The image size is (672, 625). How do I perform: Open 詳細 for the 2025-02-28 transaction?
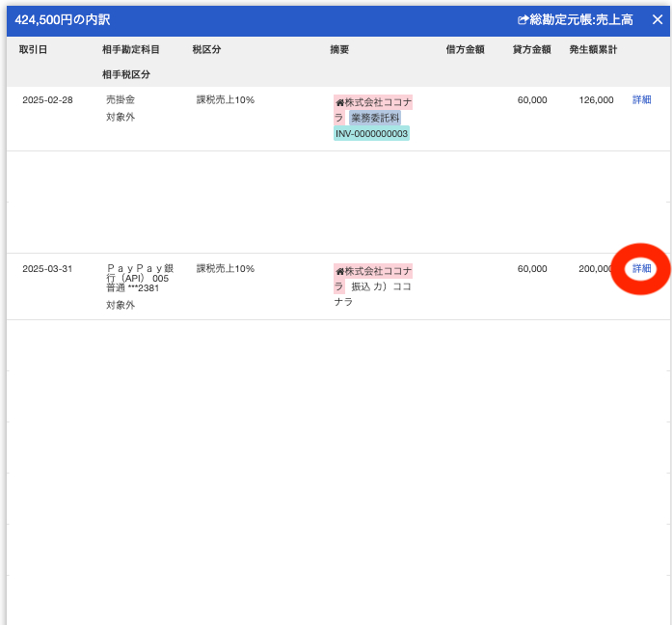click(x=641, y=100)
